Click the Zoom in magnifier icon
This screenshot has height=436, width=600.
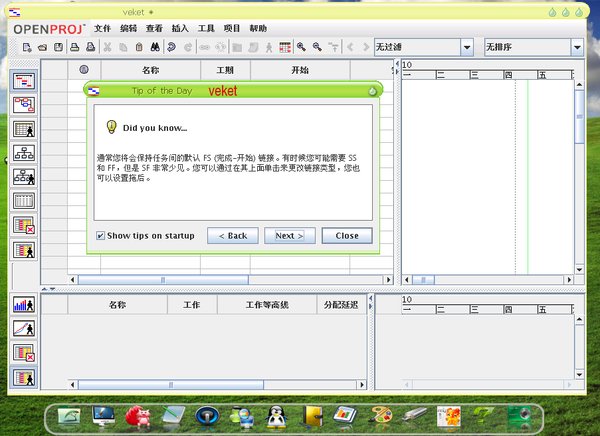(302, 47)
